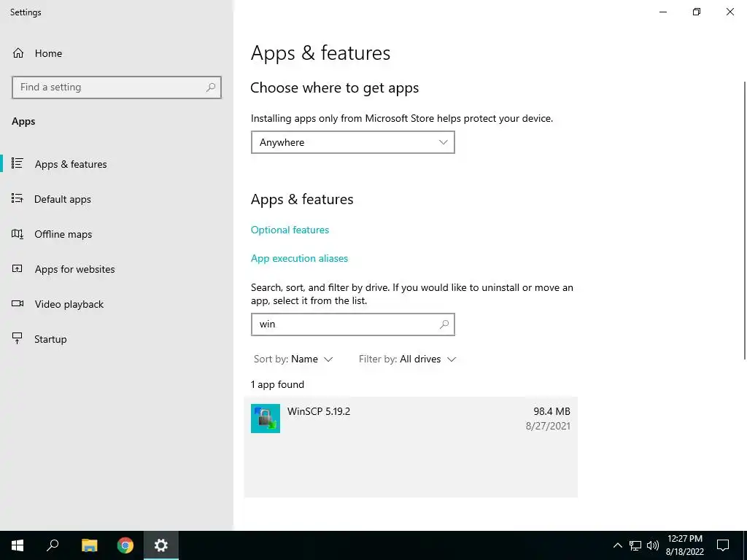Select the WinSCP 5.19.2 app entry

point(411,447)
